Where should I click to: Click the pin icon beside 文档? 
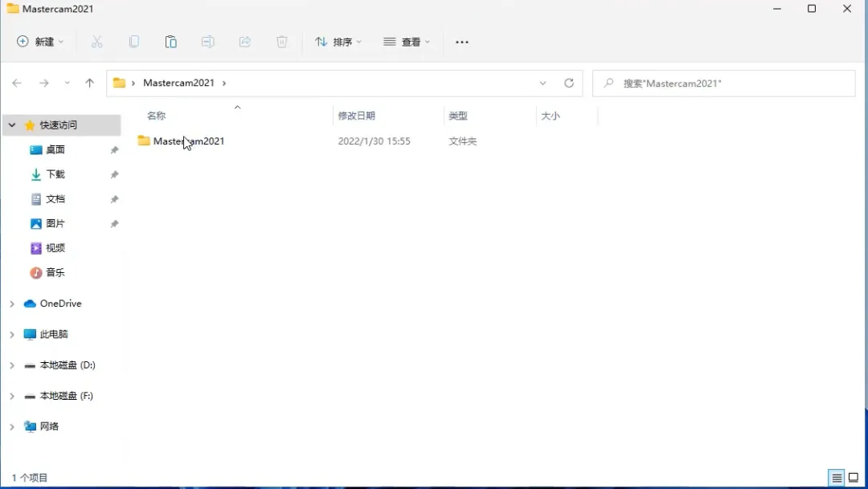(114, 199)
